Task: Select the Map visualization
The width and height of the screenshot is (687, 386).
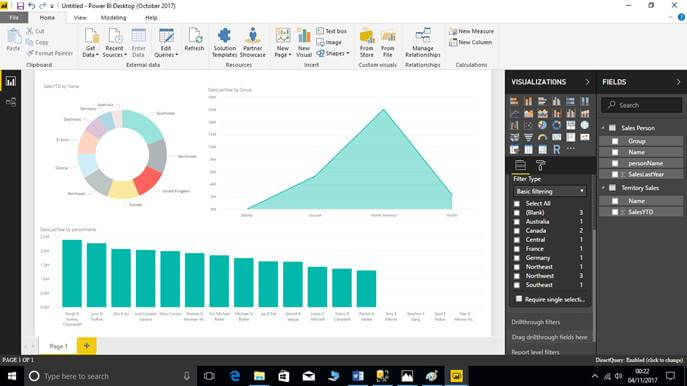Action: [x=584, y=125]
